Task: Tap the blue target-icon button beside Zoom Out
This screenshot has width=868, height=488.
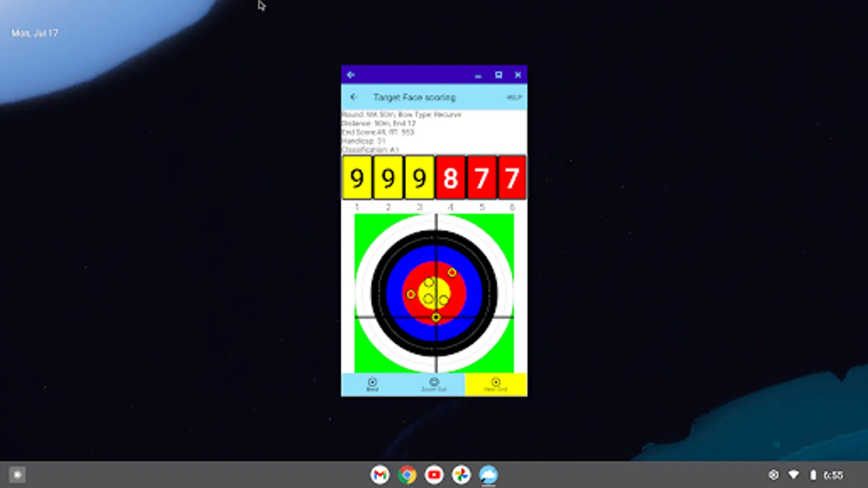Action: pyautogui.click(x=372, y=384)
